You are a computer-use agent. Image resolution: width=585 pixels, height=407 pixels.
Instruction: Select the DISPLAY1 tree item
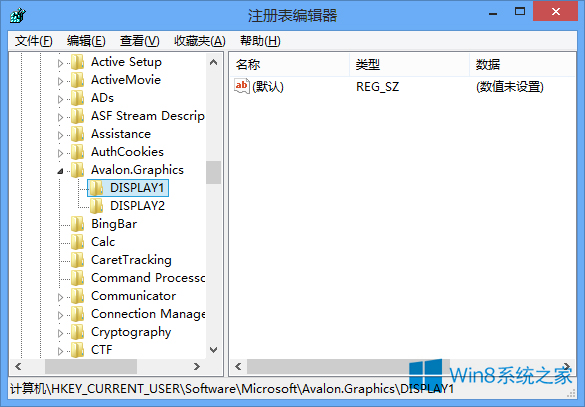point(128,188)
